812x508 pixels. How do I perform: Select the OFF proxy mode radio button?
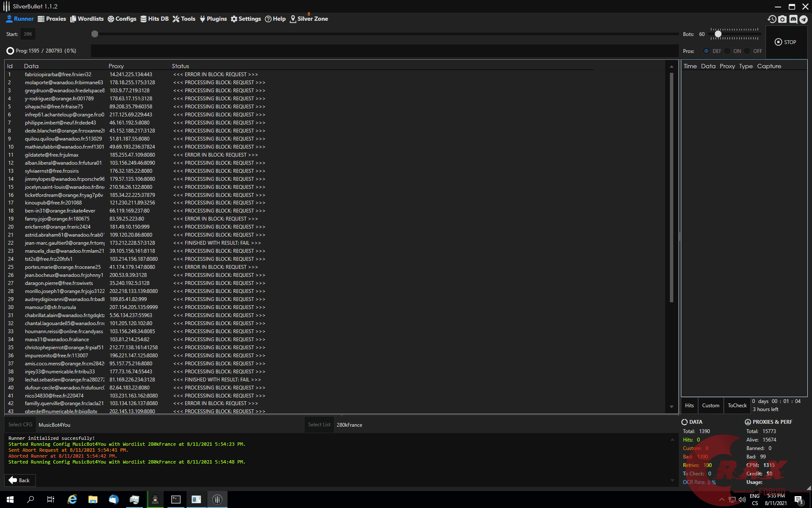coord(747,51)
